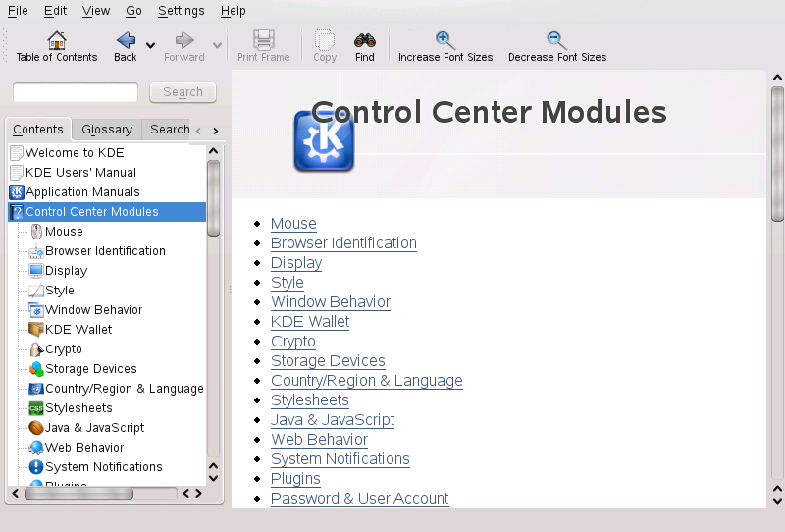Switch to the Glossary tab
This screenshot has width=785, height=532.
pos(107,130)
